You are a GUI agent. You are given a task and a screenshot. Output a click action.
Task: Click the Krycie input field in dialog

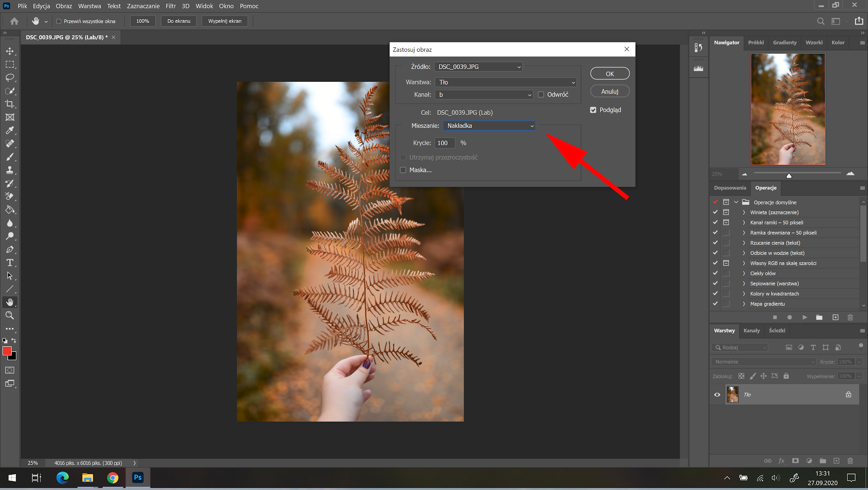click(x=445, y=143)
